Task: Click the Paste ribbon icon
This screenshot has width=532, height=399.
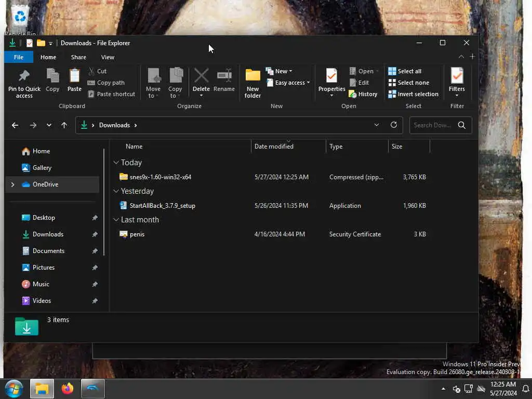Action: pos(74,75)
